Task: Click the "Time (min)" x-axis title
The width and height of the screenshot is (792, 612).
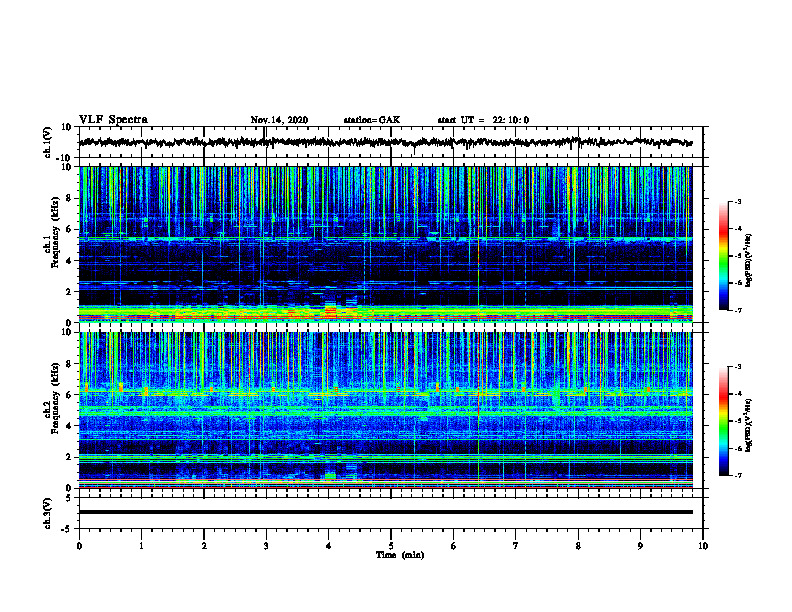Action: click(x=400, y=555)
